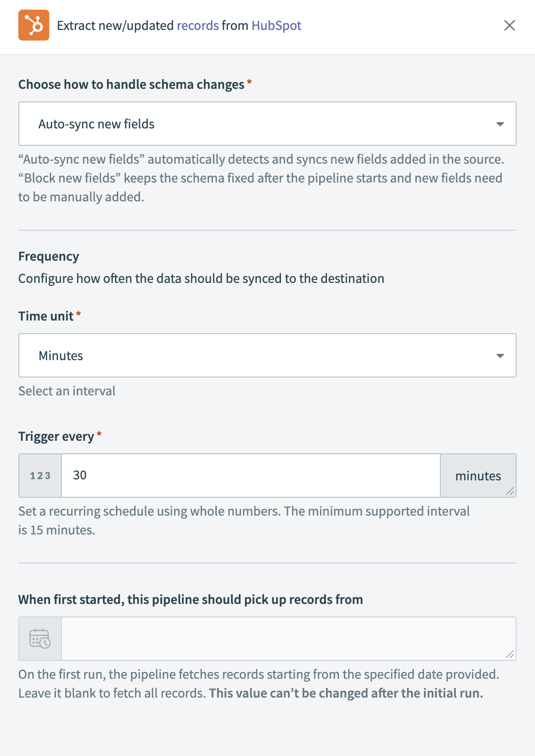Click the required asterisk next to Time unit

(x=78, y=314)
